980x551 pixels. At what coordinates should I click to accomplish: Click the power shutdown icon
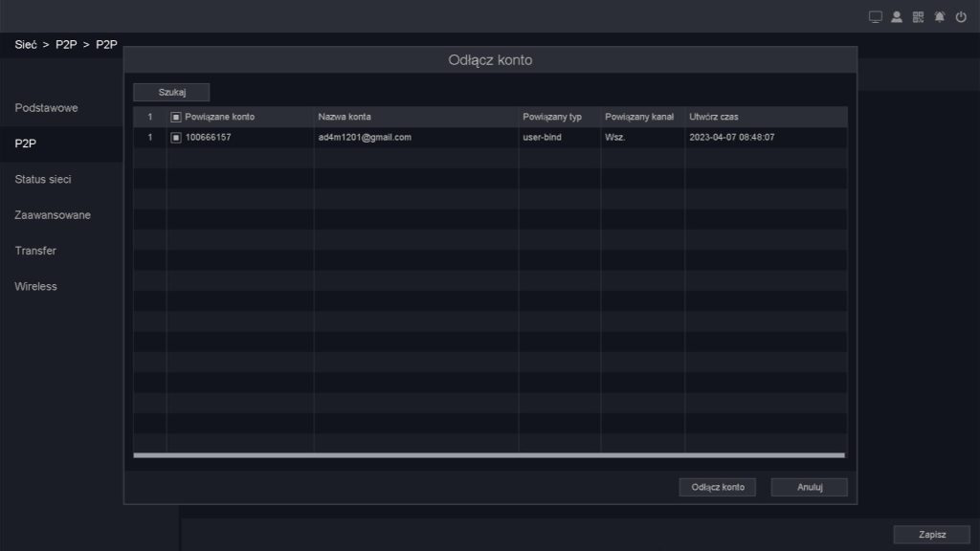[x=961, y=16]
